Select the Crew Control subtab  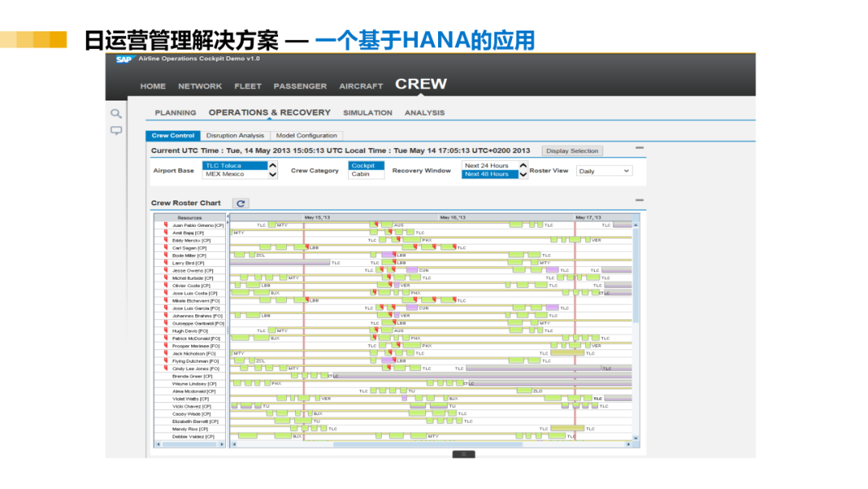click(173, 136)
